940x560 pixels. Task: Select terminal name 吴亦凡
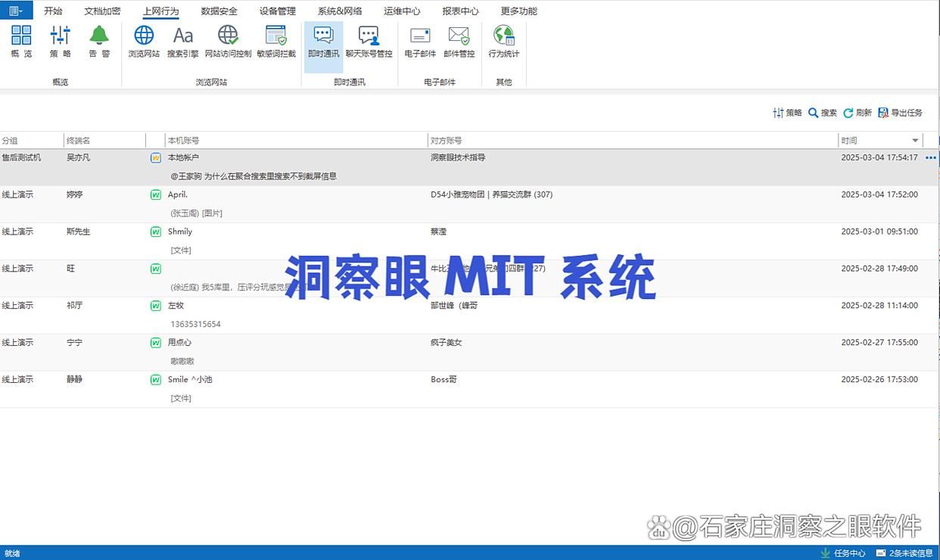(x=78, y=157)
